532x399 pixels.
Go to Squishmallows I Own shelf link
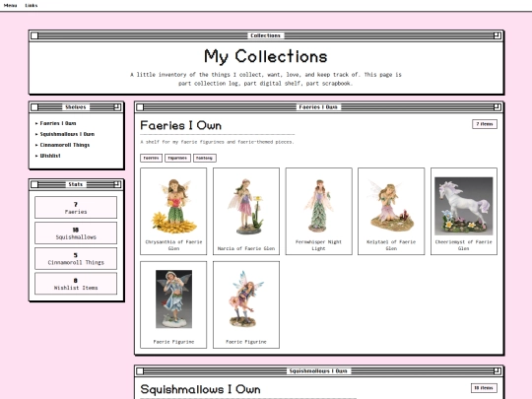click(67, 134)
